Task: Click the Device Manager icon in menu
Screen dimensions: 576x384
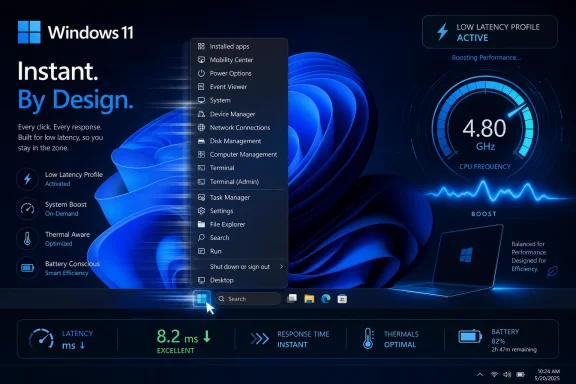Action: click(201, 114)
